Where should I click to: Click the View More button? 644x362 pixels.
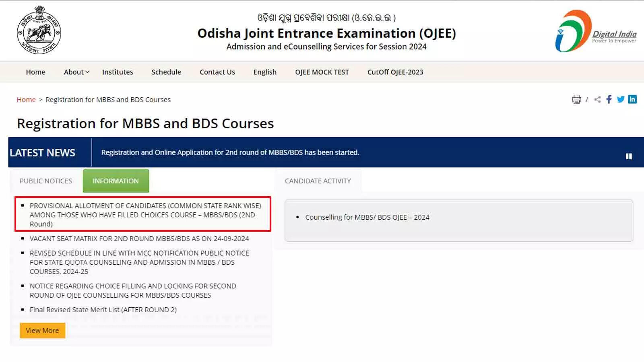[42, 330]
